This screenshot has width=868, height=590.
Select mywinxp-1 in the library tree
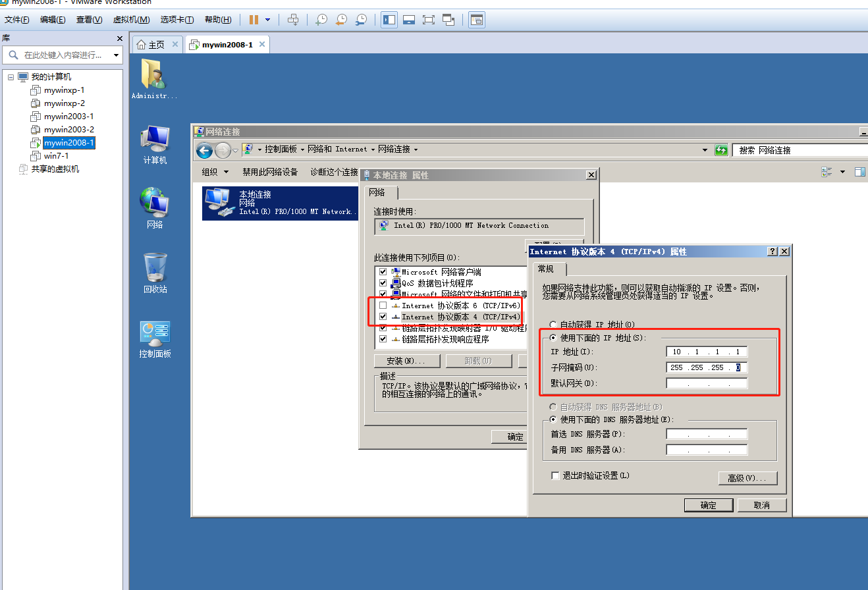coord(64,90)
